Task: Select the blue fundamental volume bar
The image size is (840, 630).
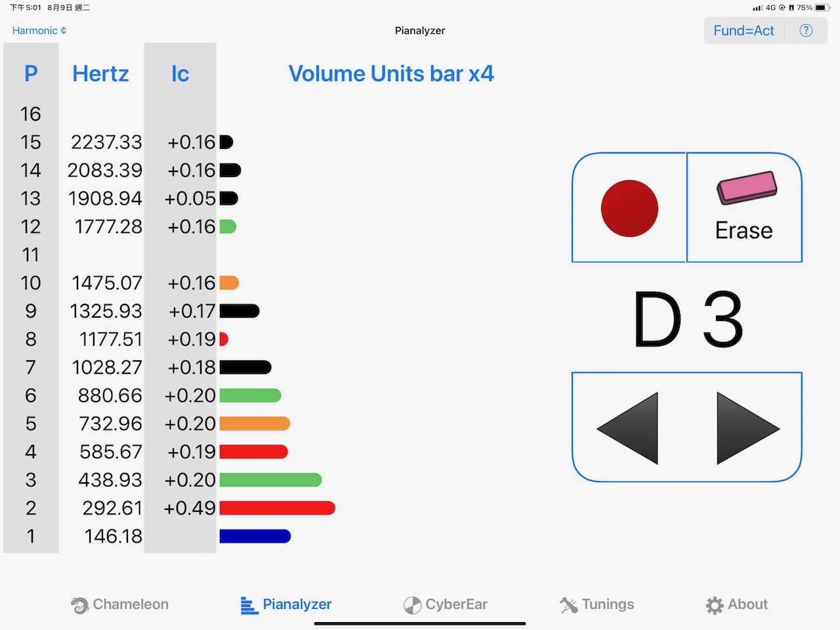Action: click(255, 536)
